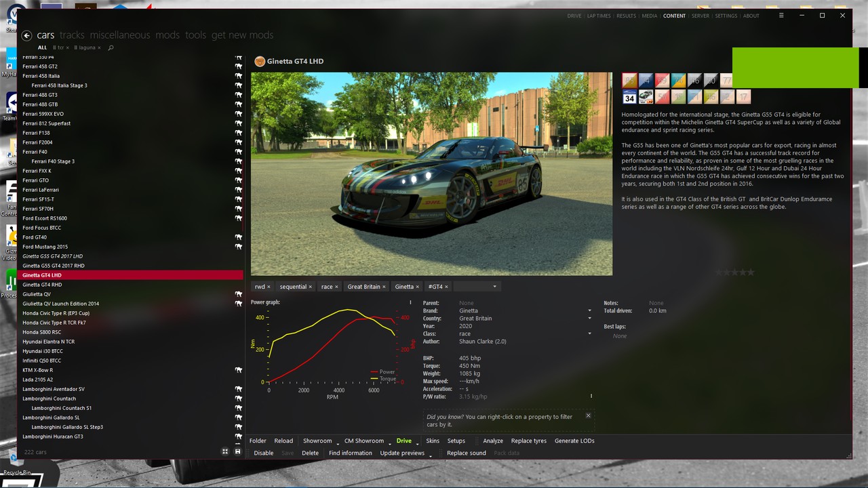Close the laguna filter tab
Image resolution: width=868 pixels, height=488 pixels.
point(99,48)
